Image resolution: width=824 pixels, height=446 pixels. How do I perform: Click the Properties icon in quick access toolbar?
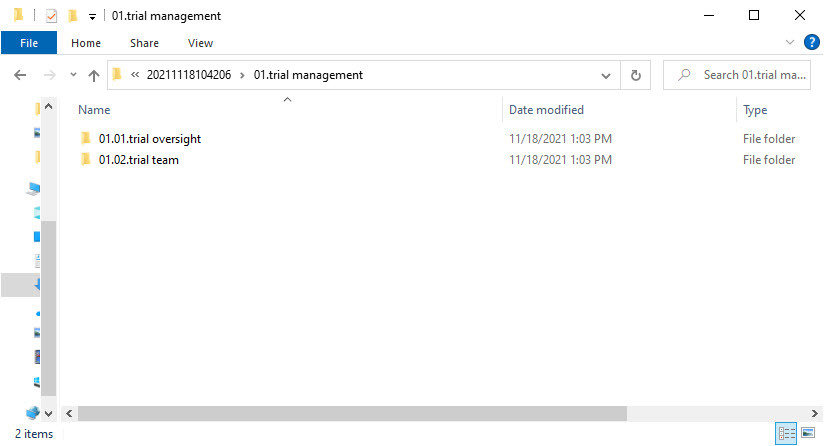pos(52,16)
